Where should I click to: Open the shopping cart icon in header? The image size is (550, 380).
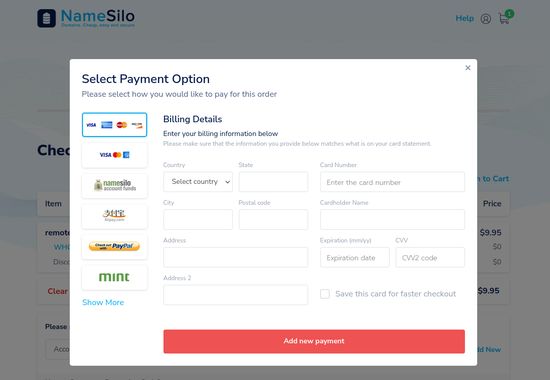[x=505, y=17]
